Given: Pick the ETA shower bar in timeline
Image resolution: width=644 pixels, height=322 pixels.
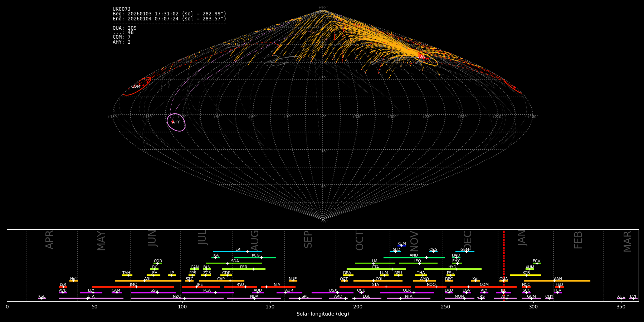Looking at the screenshot, I should click(91, 298).
